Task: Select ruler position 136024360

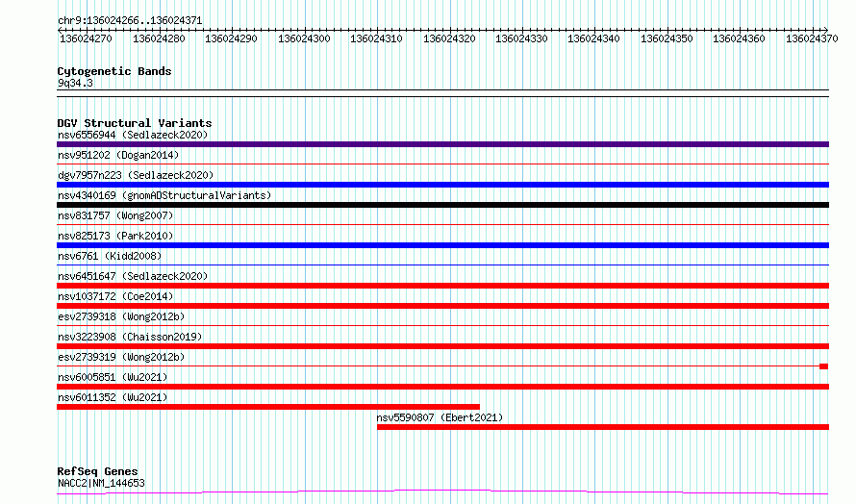Action: (x=739, y=38)
